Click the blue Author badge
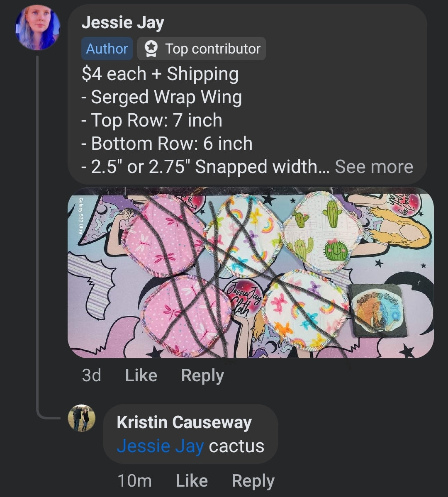The height and width of the screenshot is (497, 448). point(107,49)
